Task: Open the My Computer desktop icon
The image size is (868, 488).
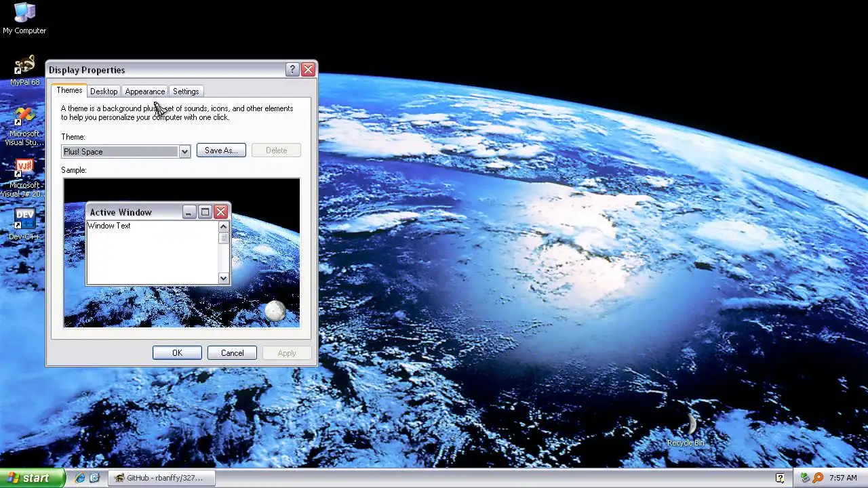Action: (24, 18)
